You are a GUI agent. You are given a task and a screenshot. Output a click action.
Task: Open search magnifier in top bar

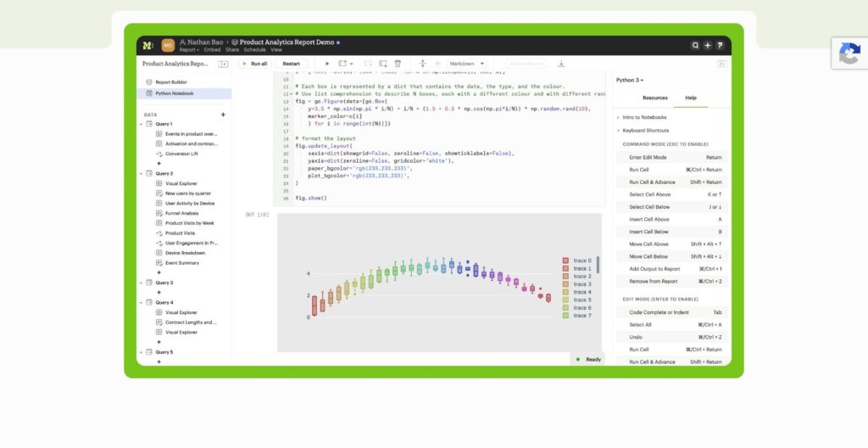(695, 46)
